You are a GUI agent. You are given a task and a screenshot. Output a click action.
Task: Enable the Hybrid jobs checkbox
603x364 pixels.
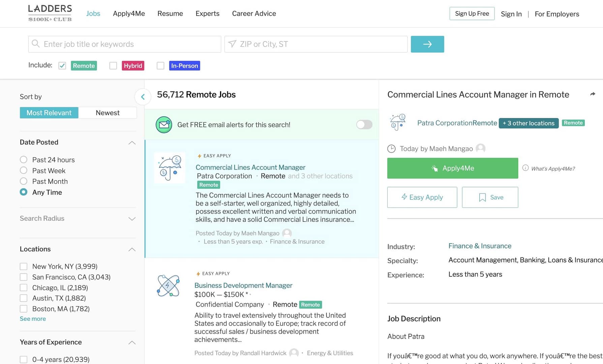pyautogui.click(x=113, y=66)
